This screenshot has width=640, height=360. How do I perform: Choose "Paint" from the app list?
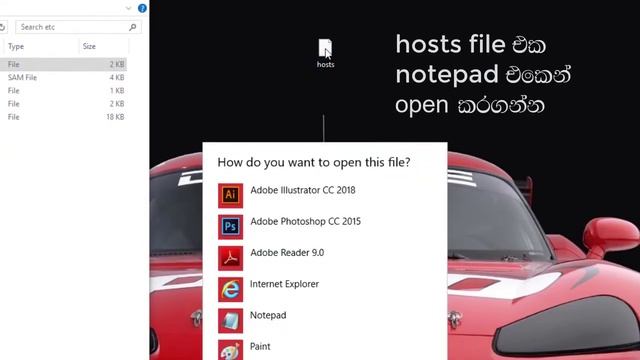[x=260, y=347]
